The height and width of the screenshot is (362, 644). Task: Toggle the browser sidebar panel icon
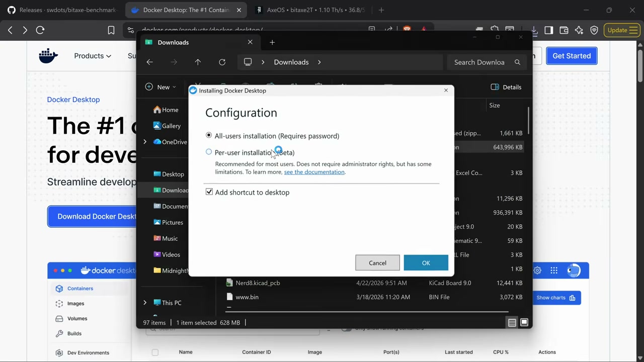click(549, 30)
